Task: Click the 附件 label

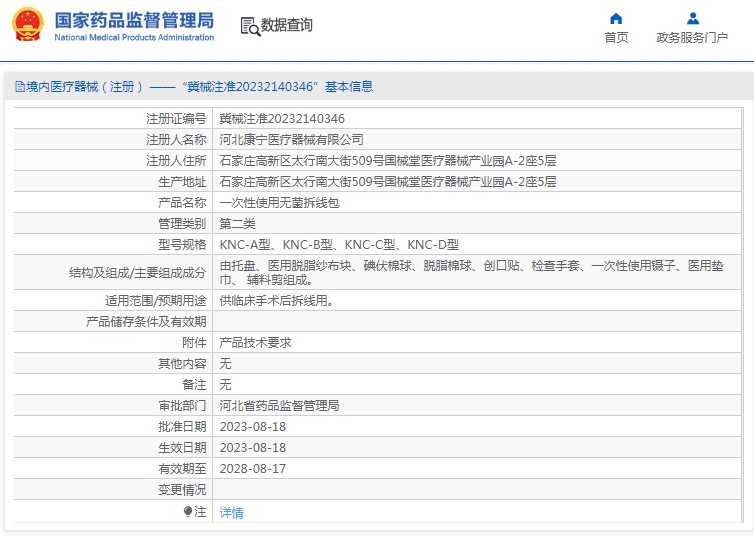Action: 194,343
